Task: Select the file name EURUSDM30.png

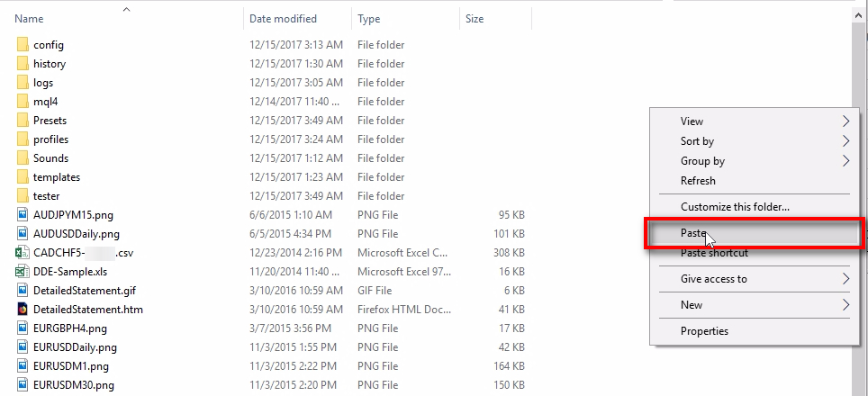Action: (74, 385)
